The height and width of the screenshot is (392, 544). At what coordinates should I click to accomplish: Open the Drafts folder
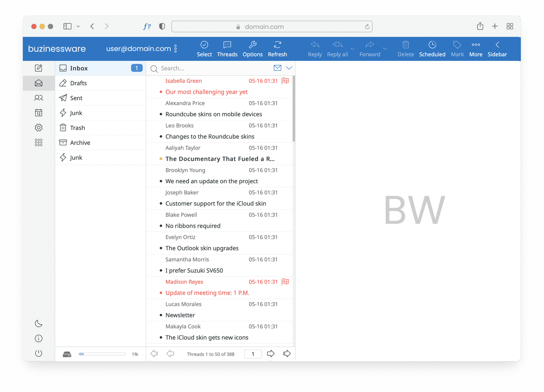click(x=79, y=83)
